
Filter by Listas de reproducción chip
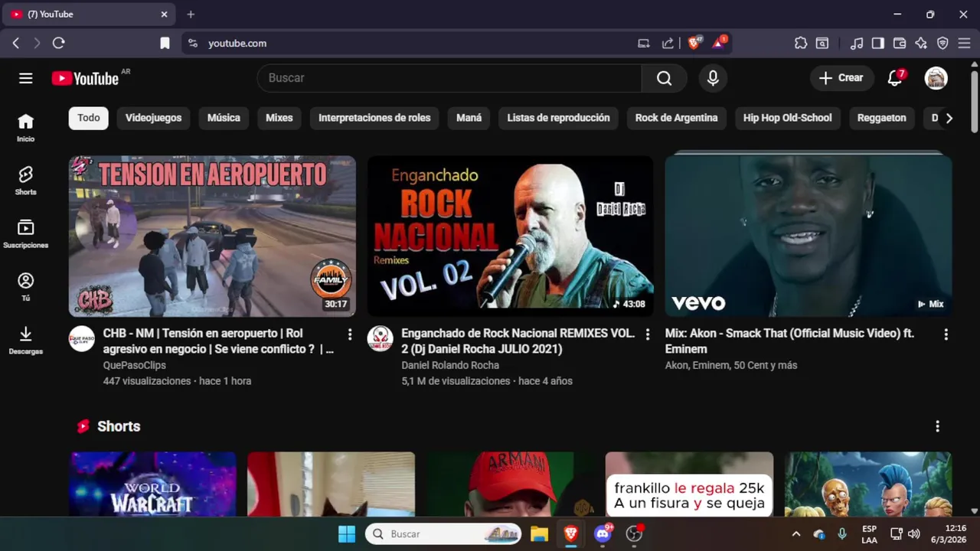tap(559, 118)
